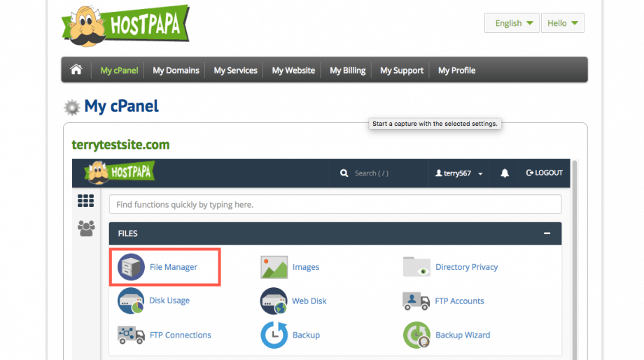The height and width of the screenshot is (360, 644).
Task: Open the Hello account dropdown
Action: (x=563, y=23)
